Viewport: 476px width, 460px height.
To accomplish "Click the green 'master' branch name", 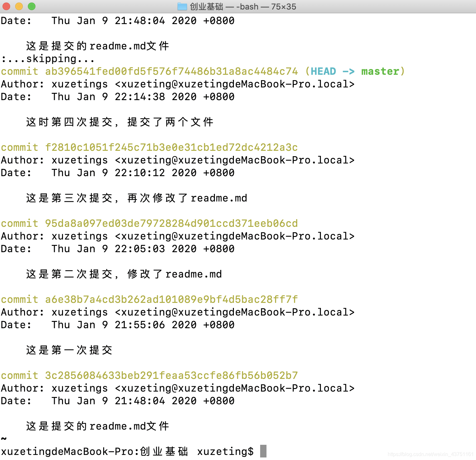I will point(380,71).
